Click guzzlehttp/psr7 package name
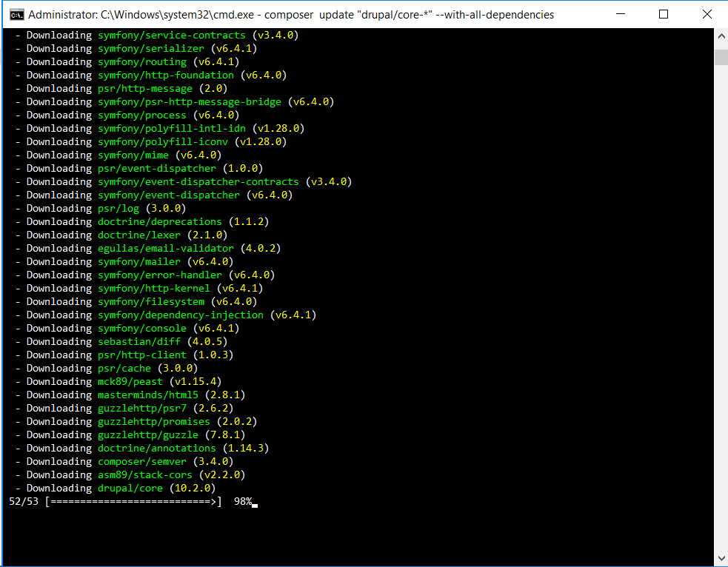 click(x=142, y=409)
